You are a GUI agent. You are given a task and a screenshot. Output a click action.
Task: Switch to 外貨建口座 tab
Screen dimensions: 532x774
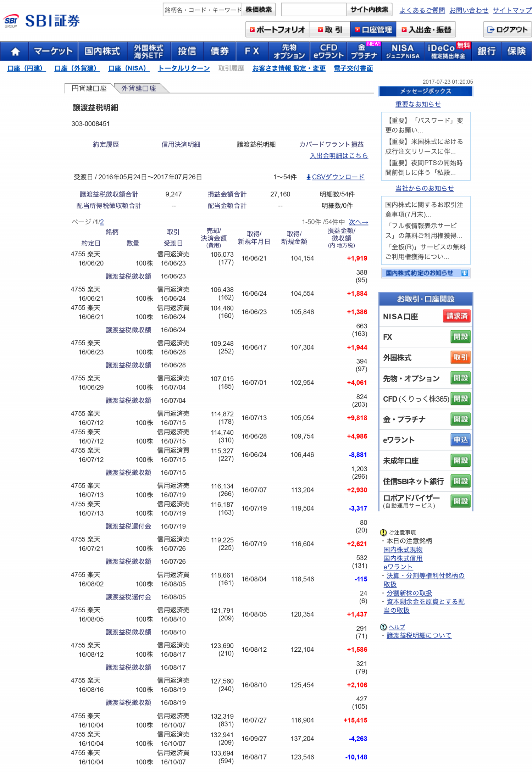139,88
